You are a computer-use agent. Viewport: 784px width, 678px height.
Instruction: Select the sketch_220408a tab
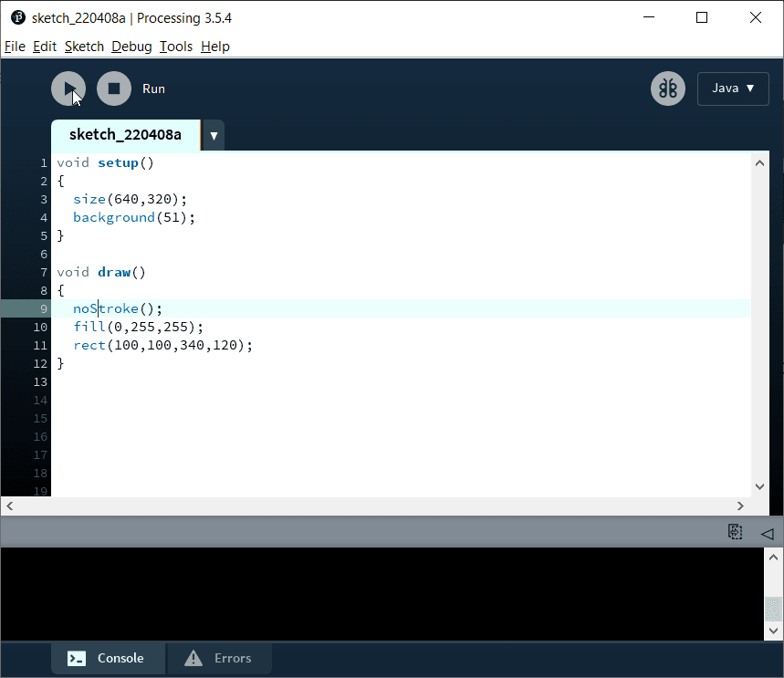pos(126,134)
